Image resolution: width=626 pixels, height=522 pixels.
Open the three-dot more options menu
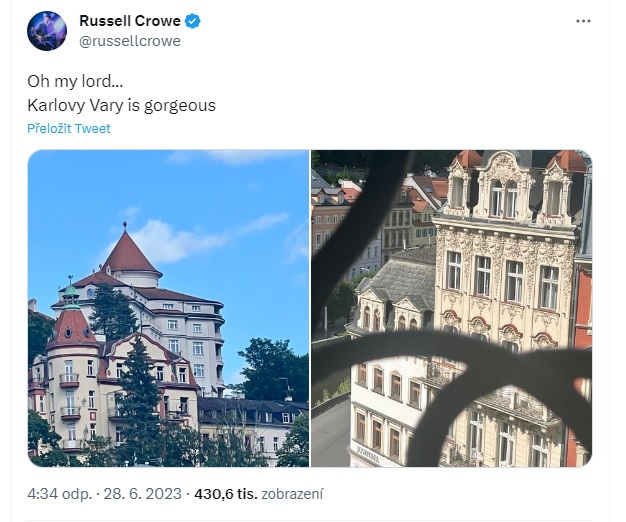point(583,21)
